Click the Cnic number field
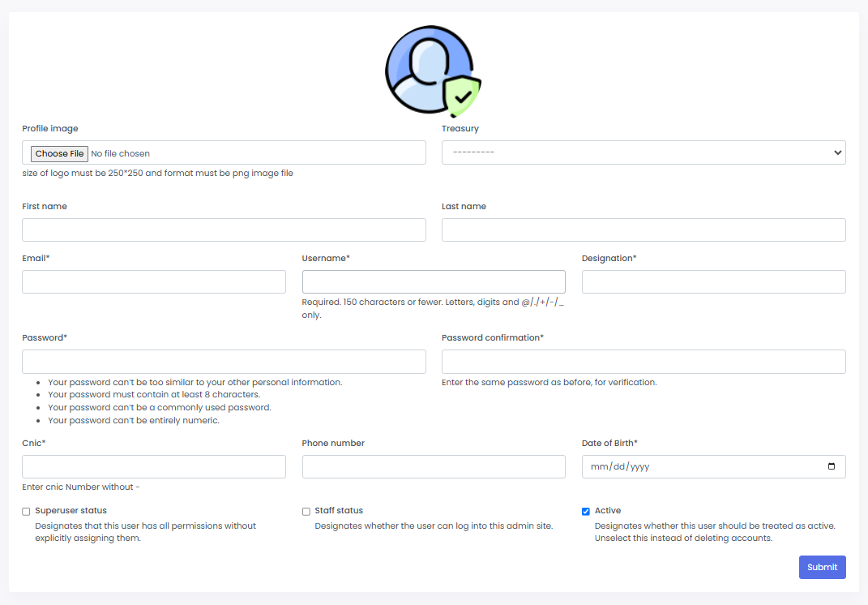Image resolution: width=868 pixels, height=605 pixels. [153, 466]
